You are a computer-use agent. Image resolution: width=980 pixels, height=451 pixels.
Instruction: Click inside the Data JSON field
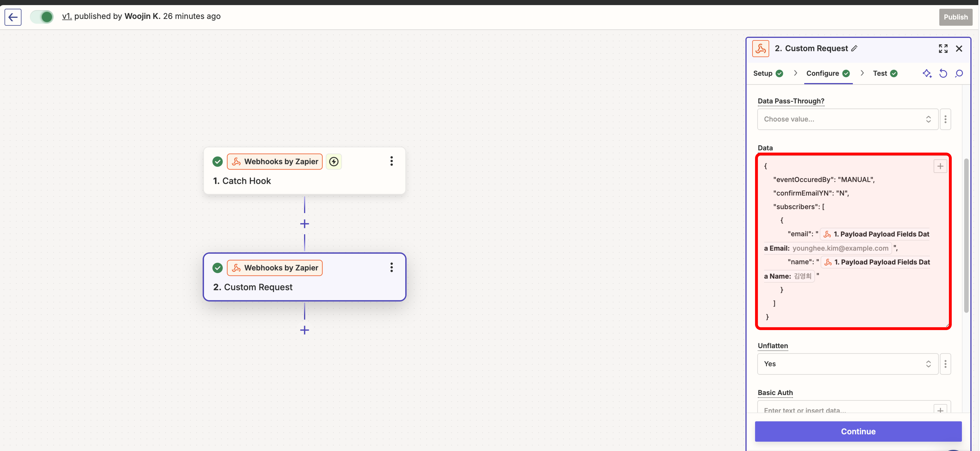click(x=852, y=304)
